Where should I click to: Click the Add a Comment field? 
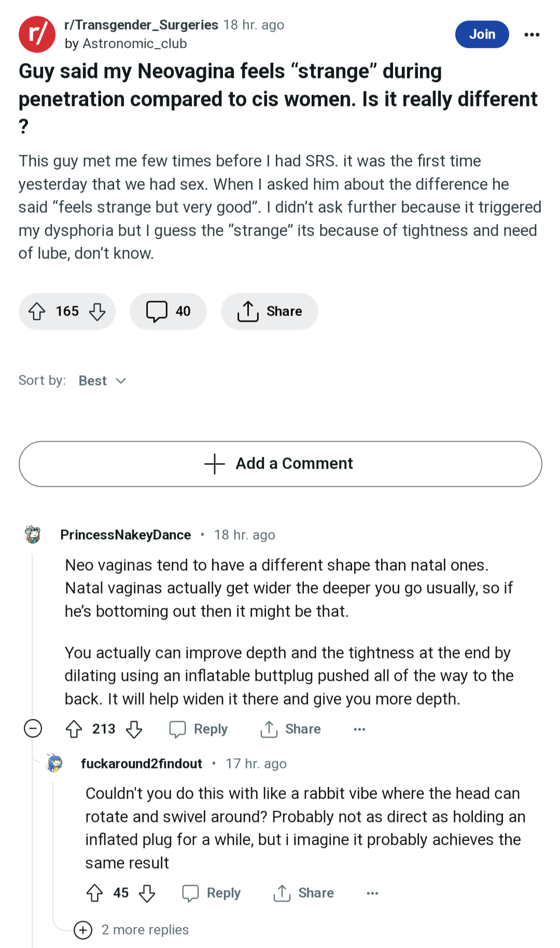click(x=281, y=464)
